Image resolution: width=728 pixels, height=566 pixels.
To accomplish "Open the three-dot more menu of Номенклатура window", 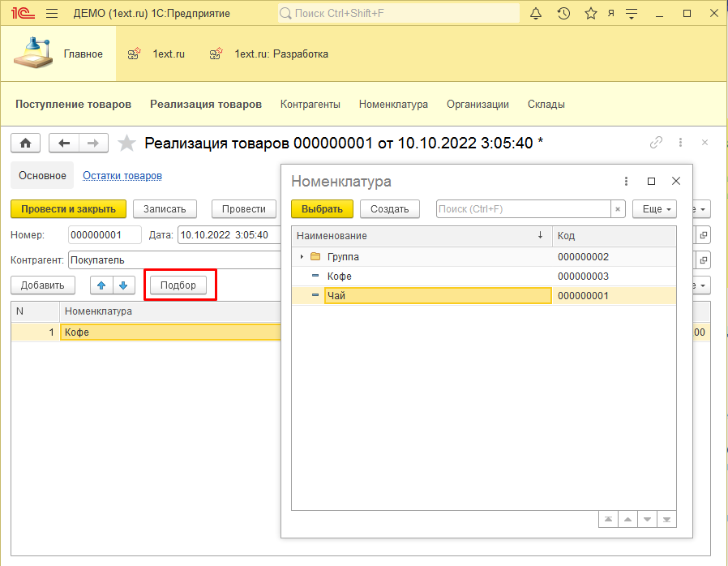I will [624, 182].
